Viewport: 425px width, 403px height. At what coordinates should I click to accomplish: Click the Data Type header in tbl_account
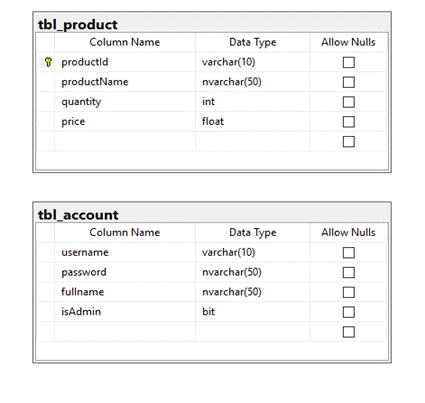pyautogui.click(x=253, y=233)
